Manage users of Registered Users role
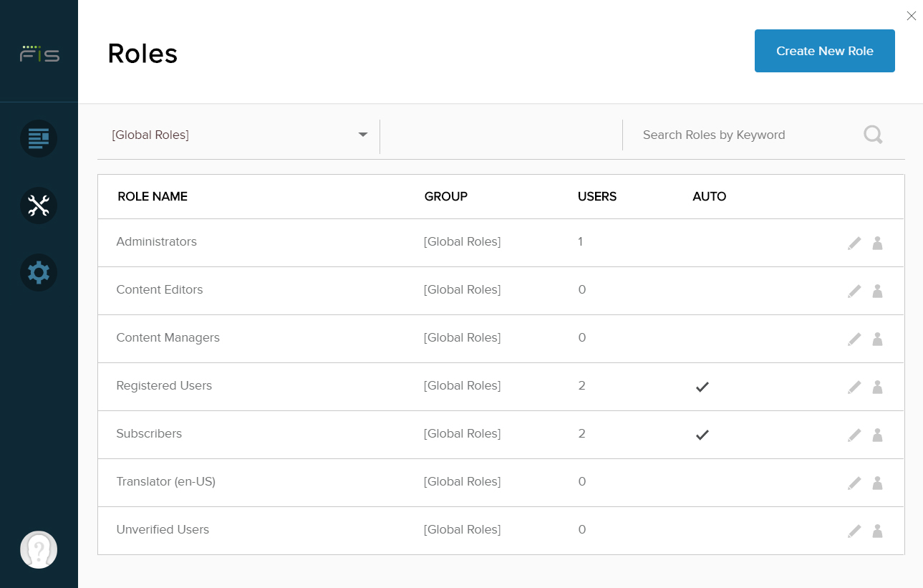923x588 pixels. [x=877, y=387]
